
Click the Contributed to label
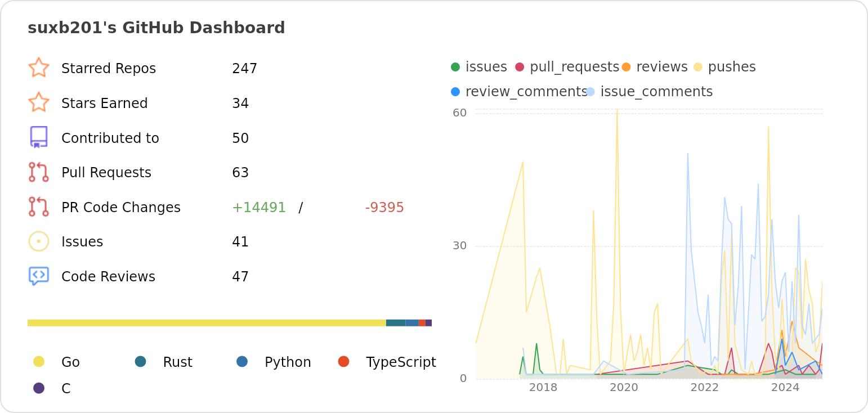(110, 138)
